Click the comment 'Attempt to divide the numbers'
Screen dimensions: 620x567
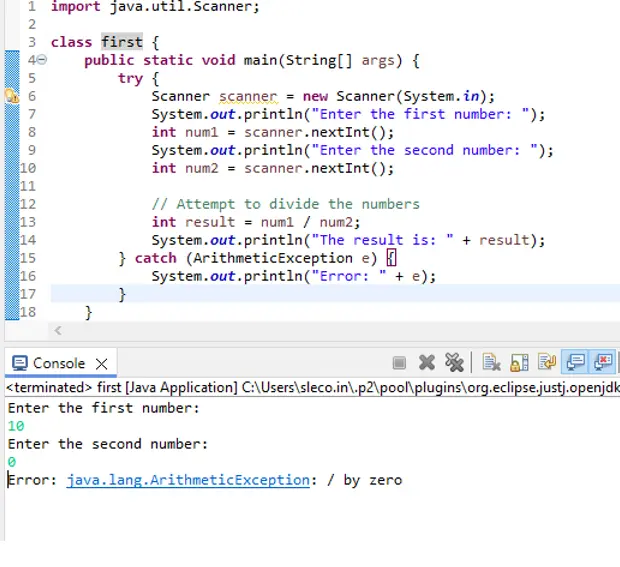[x=298, y=204]
